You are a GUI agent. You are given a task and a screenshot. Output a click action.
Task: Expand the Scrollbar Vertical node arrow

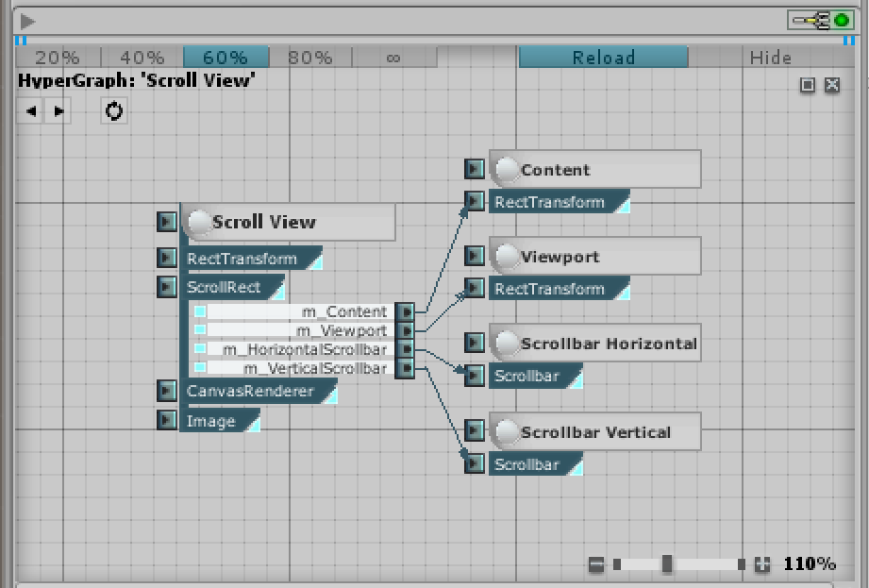click(474, 430)
